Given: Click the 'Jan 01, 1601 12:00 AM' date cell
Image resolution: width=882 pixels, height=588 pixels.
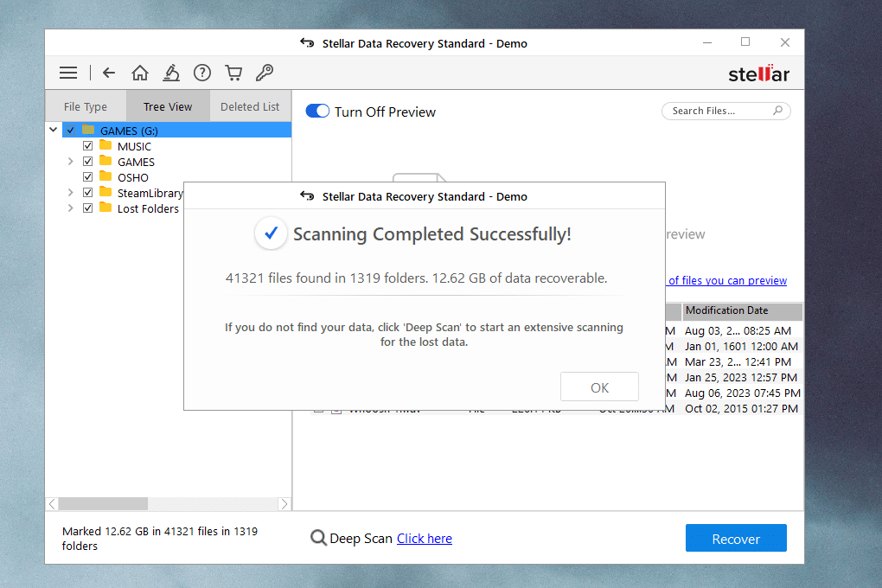Looking at the screenshot, I should coord(741,347).
